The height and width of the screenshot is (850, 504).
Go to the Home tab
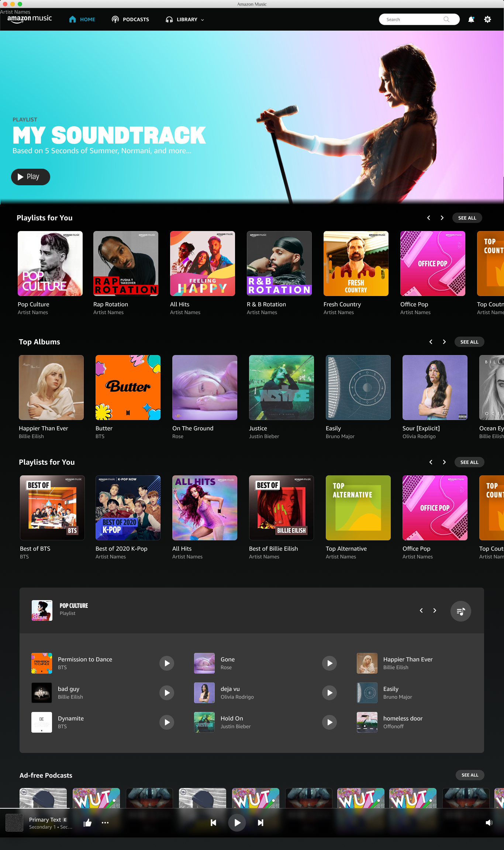tap(82, 20)
